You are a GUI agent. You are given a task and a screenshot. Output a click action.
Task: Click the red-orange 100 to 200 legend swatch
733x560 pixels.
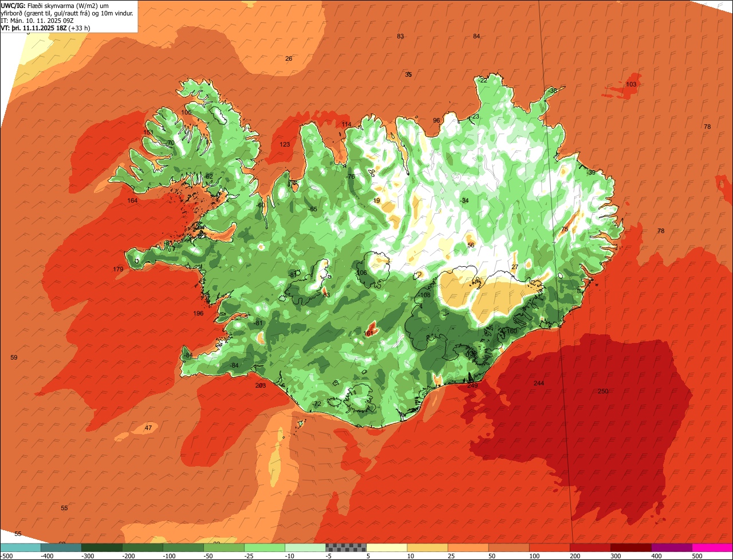(x=549, y=547)
